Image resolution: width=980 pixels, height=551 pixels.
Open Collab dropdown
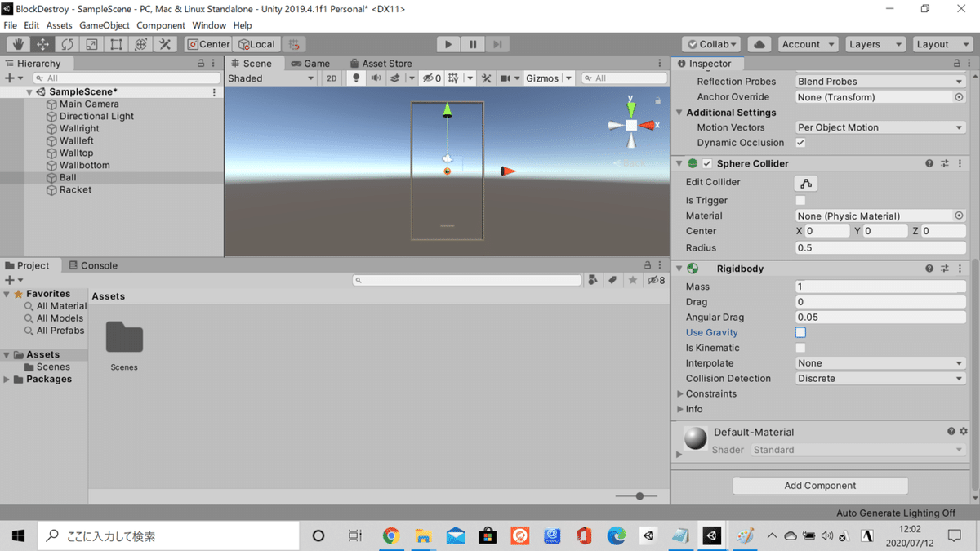pos(712,44)
